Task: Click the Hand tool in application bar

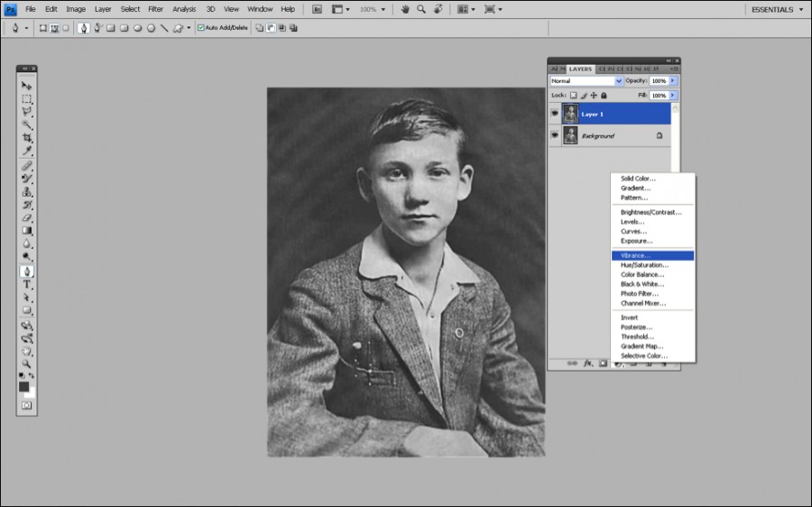Action: [x=405, y=9]
